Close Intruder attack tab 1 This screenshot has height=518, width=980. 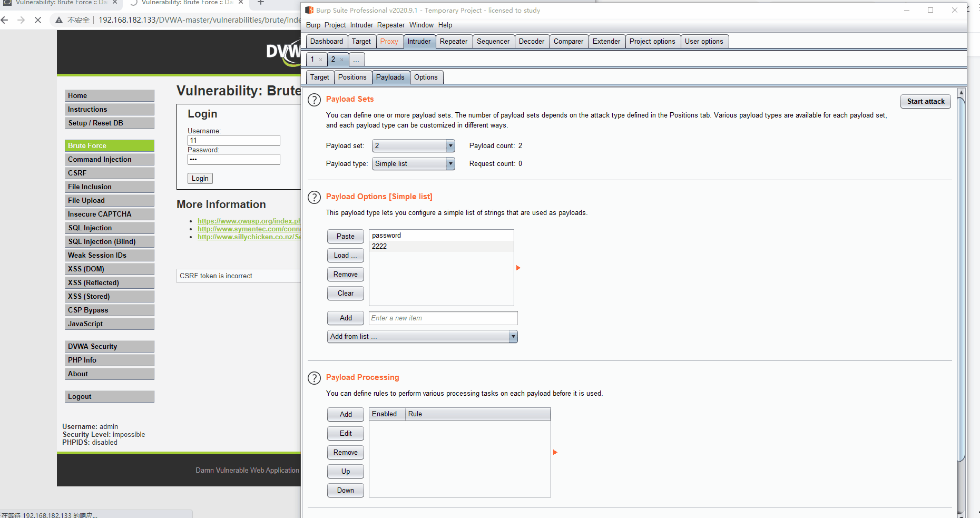pos(320,60)
